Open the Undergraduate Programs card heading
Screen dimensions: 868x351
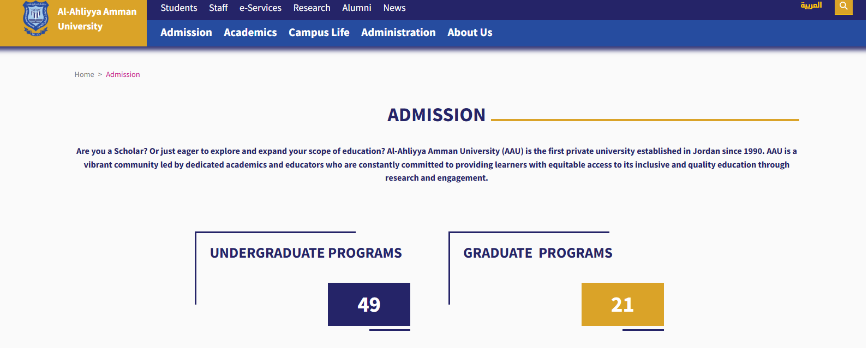pyautogui.click(x=306, y=253)
